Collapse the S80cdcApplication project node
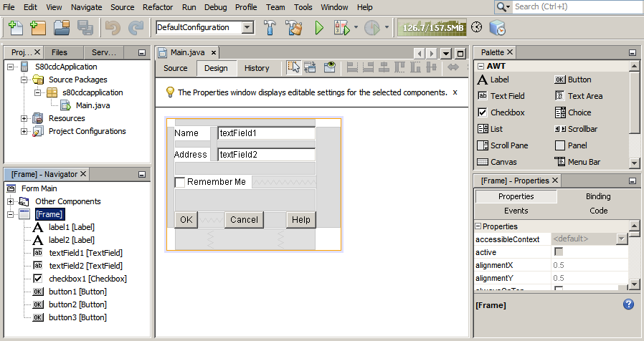 tap(11, 67)
